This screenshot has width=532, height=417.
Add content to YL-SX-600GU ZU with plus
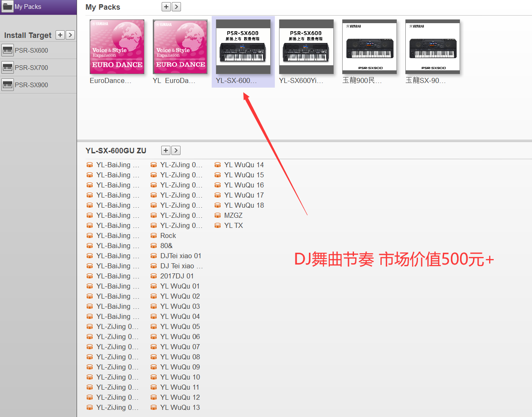[166, 150]
